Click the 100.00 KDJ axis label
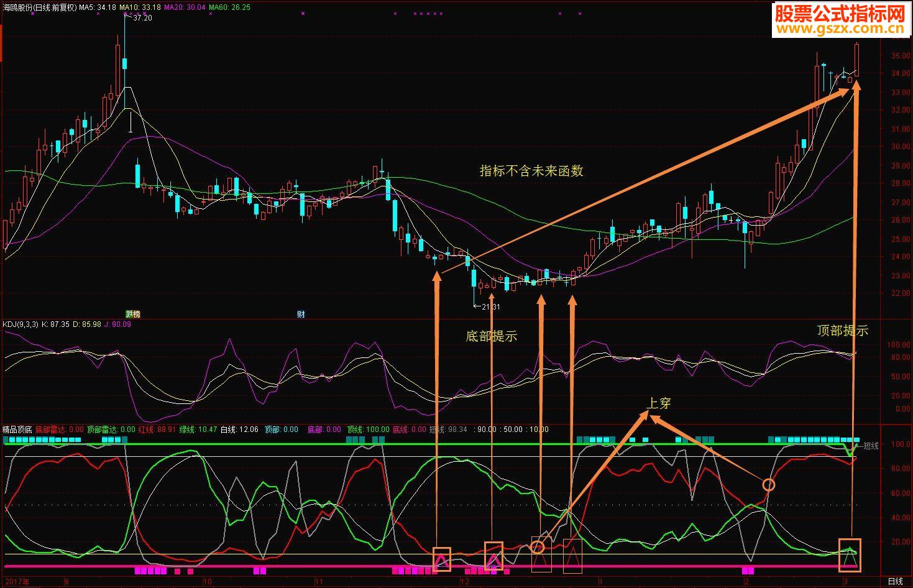Viewport: 913px width, 588px height. tap(899, 345)
